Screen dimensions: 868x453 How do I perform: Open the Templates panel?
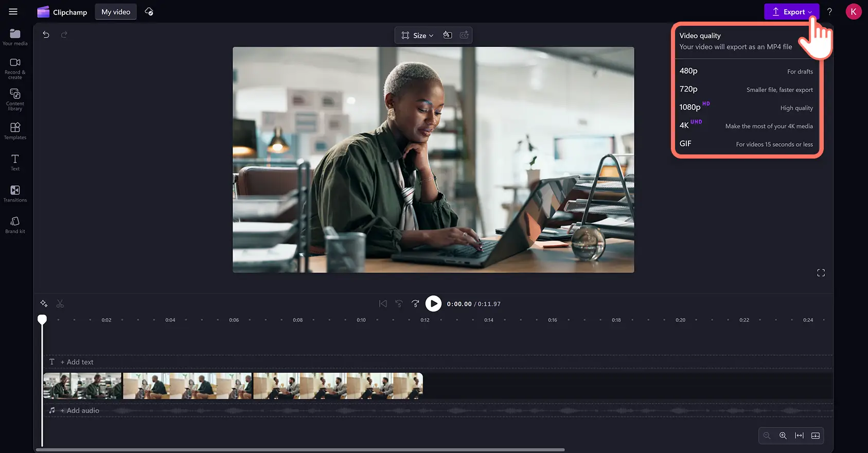point(15,131)
